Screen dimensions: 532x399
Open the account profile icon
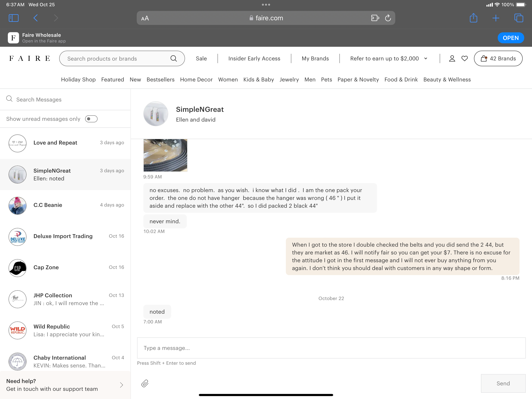point(452,58)
